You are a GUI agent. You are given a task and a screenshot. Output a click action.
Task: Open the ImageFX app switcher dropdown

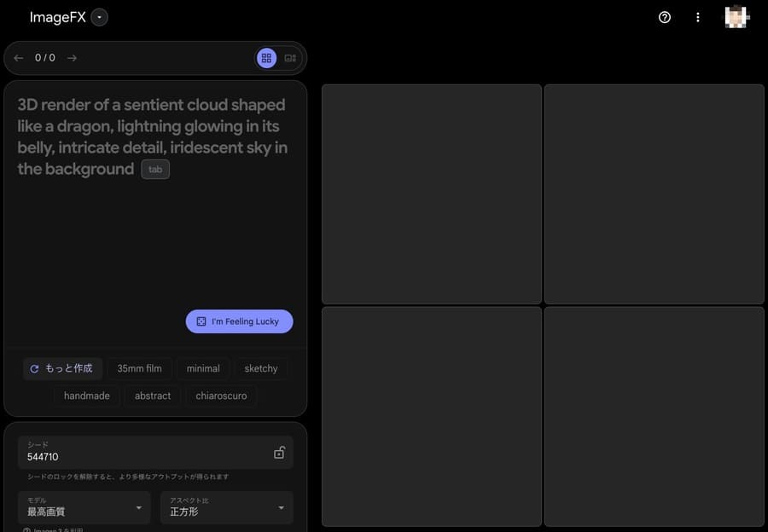click(x=100, y=17)
